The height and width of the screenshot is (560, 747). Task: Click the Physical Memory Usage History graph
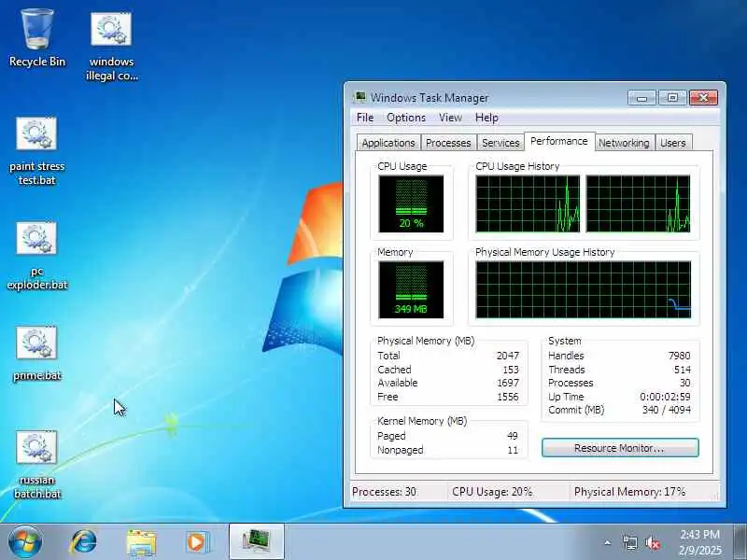583,289
